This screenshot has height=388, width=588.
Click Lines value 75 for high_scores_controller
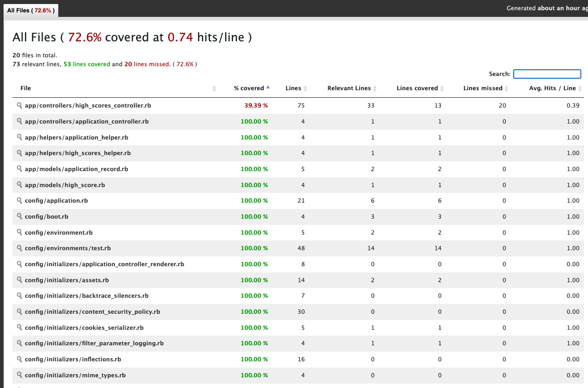(x=301, y=106)
